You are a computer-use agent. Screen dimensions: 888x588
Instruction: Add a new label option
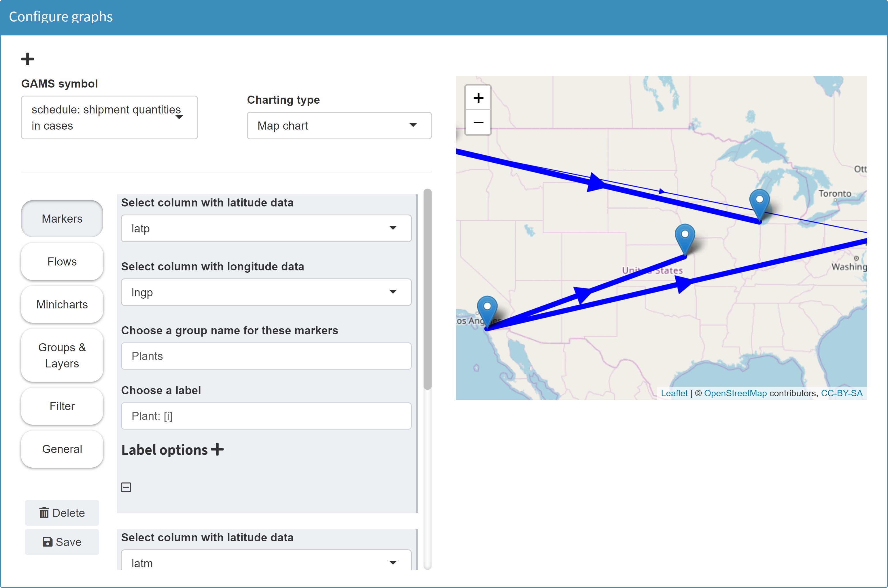tap(217, 449)
